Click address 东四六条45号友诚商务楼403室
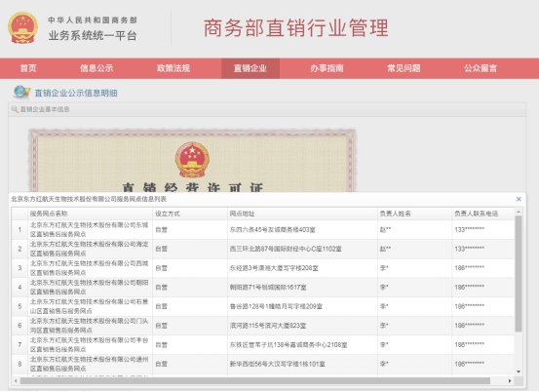Screen dimensions: 539x392 click(x=273, y=230)
